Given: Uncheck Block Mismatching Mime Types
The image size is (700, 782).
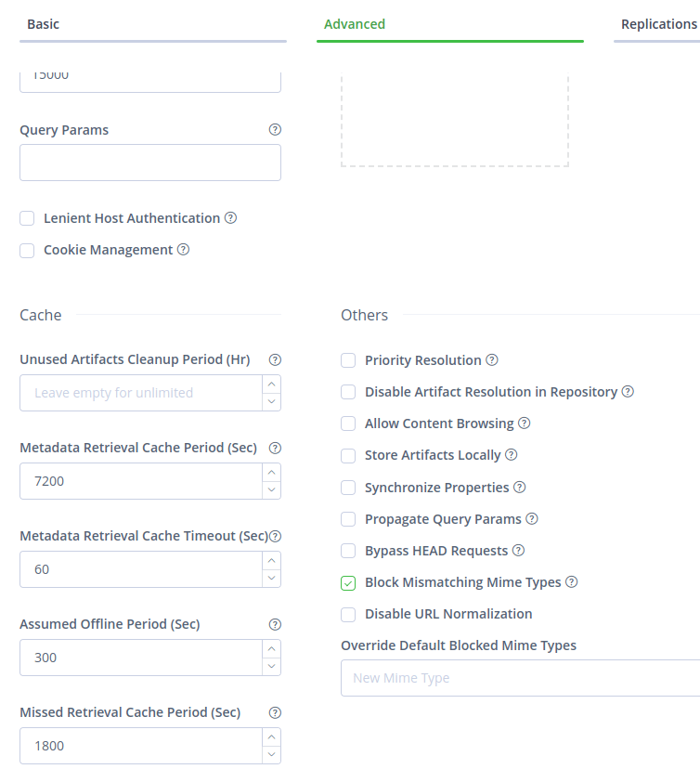Looking at the screenshot, I should (348, 581).
